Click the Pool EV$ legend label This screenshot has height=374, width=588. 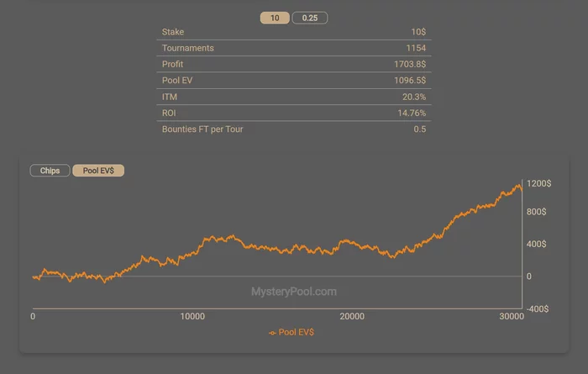(x=297, y=332)
